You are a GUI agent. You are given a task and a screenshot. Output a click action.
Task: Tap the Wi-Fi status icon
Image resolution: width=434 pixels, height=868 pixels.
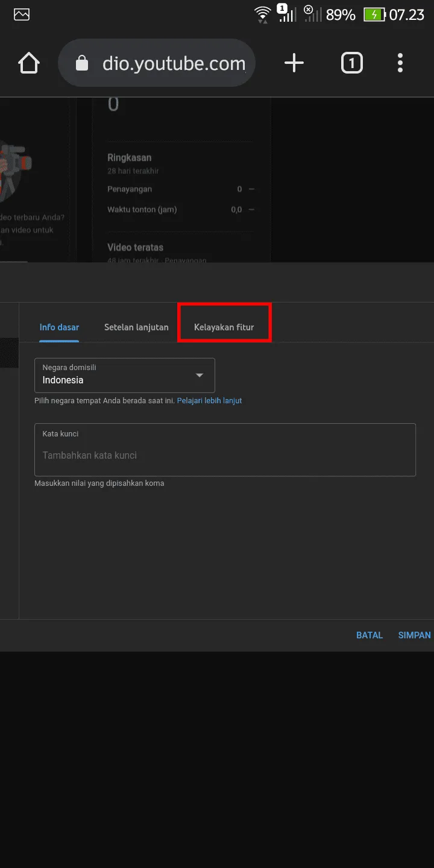click(263, 14)
